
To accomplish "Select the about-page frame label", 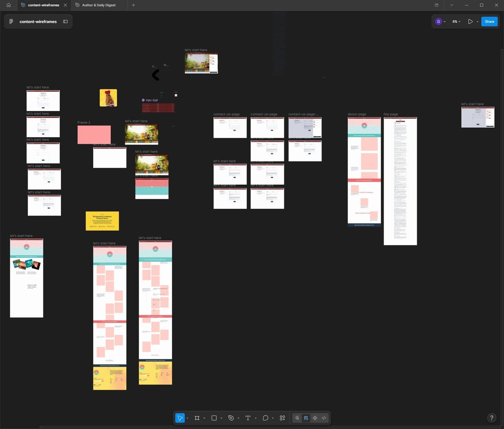I will [357, 114].
